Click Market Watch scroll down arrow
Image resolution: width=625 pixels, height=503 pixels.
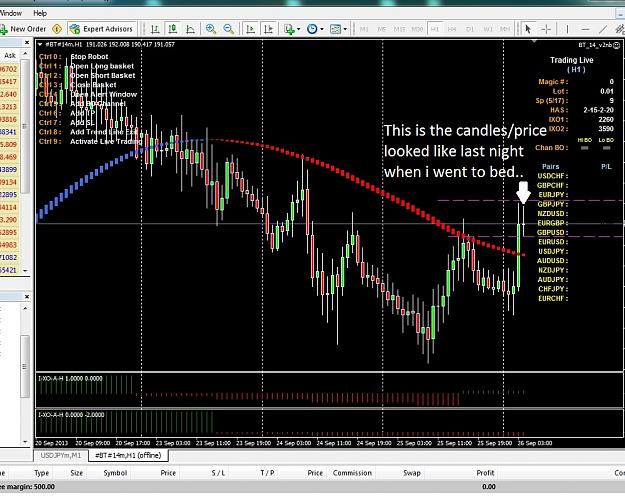tap(26, 270)
